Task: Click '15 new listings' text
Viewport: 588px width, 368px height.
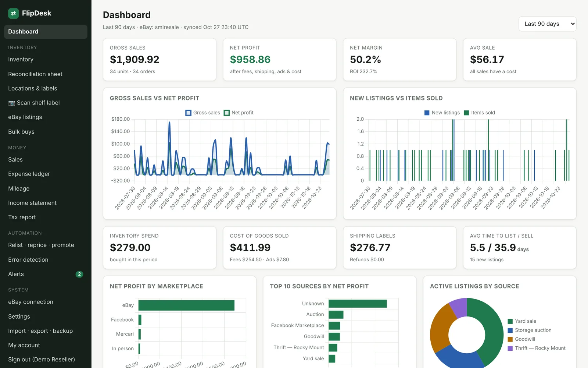Action: pyautogui.click(x=487, y=260)
